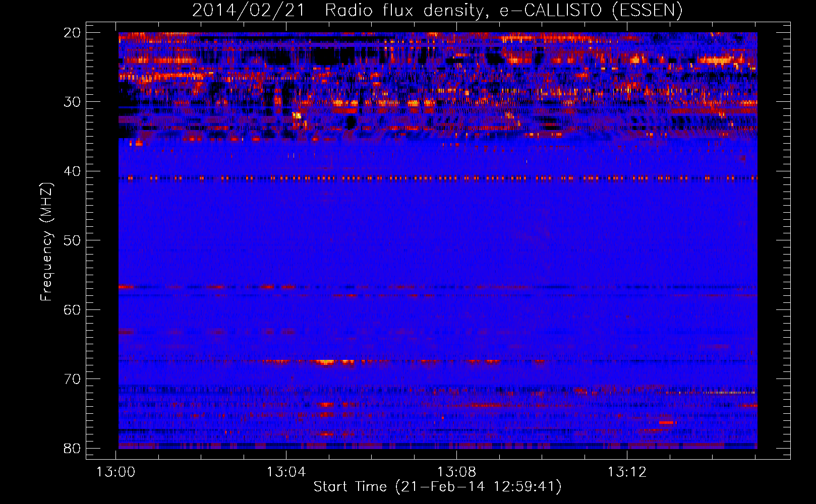Click the 20 MHz tick label
Viewport: 816px width, 504px height.
73,33
